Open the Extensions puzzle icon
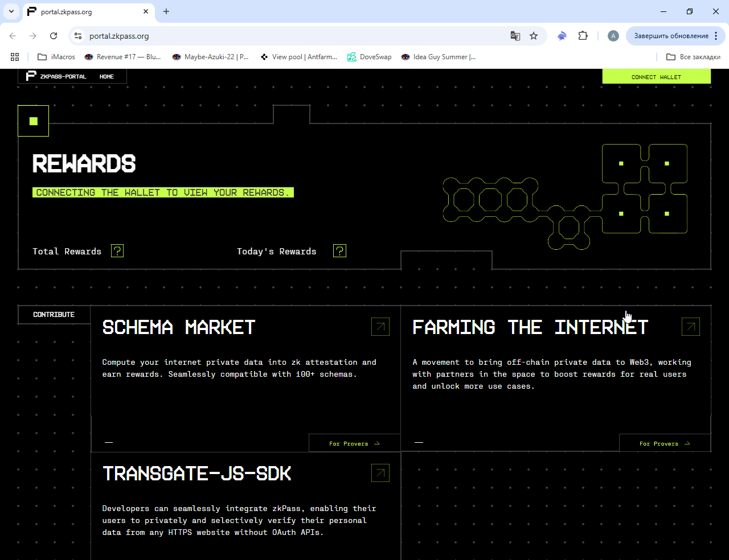Screen dimensions: 729x560 583,36
